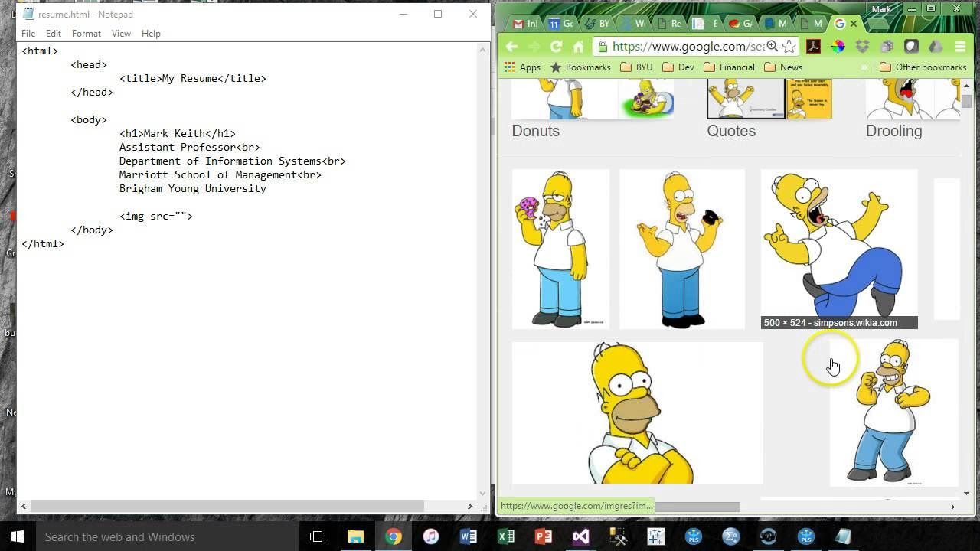The height and width of the screenshot is (551, 980).
Task: Click the Bookmarks star shortcut
Action: 580,67
